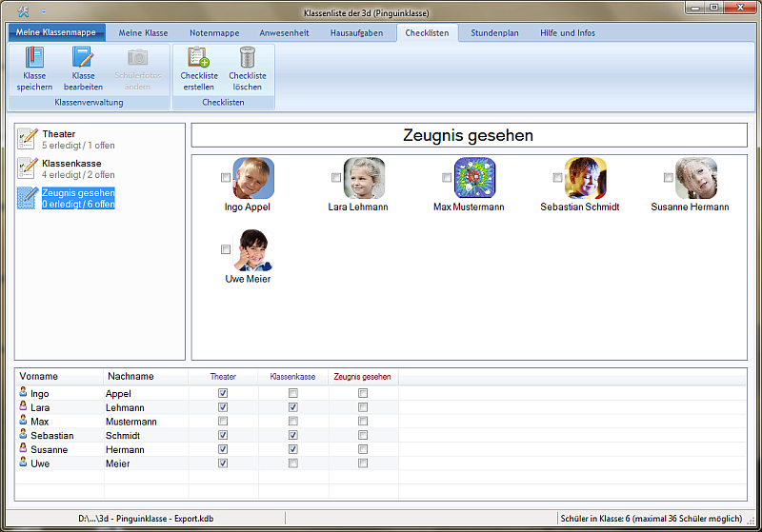Sort table by Nachname column header
The height and width of the screenshot is (532, 762).
coord(130,377)
